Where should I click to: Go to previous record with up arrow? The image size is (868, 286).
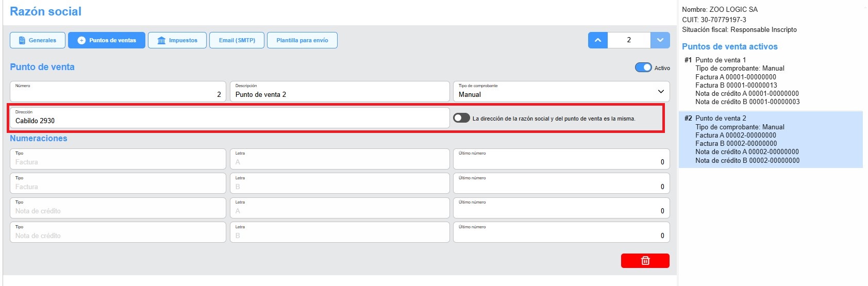(598, 40)
